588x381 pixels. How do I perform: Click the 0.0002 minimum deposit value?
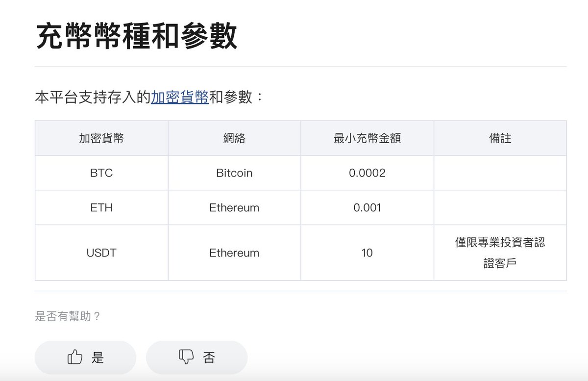coord(367,173)
